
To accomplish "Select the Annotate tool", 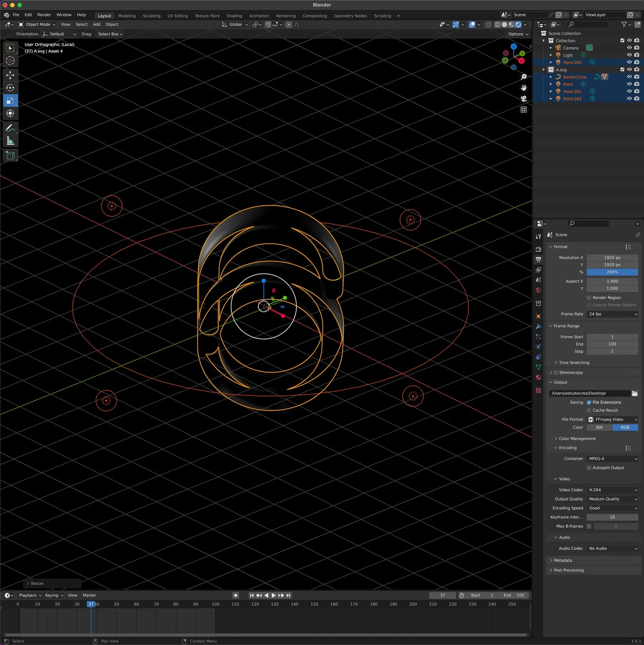I will [x=10, y=128].
